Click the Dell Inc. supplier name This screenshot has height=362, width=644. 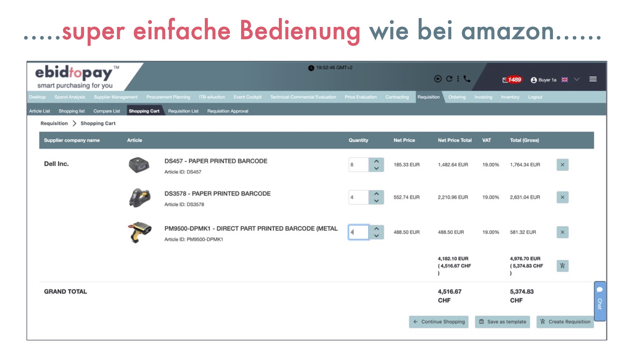click(x=56, y=164)
